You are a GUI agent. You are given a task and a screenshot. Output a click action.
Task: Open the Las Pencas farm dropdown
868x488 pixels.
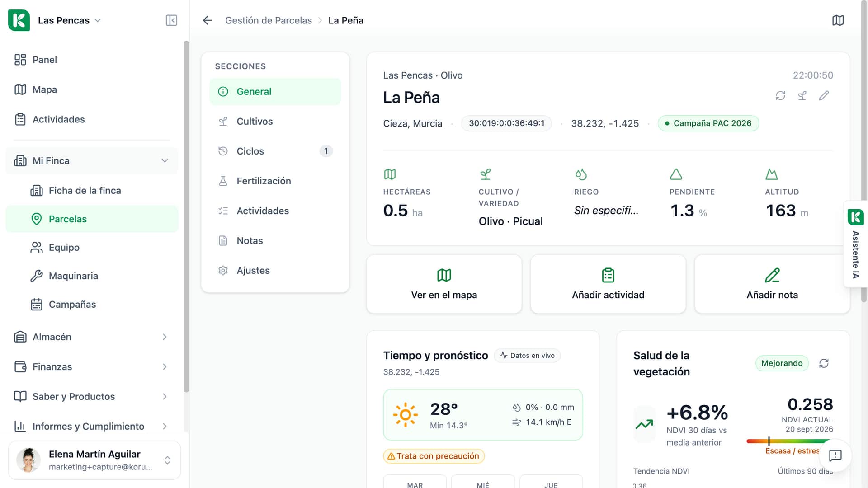(70, 20)
